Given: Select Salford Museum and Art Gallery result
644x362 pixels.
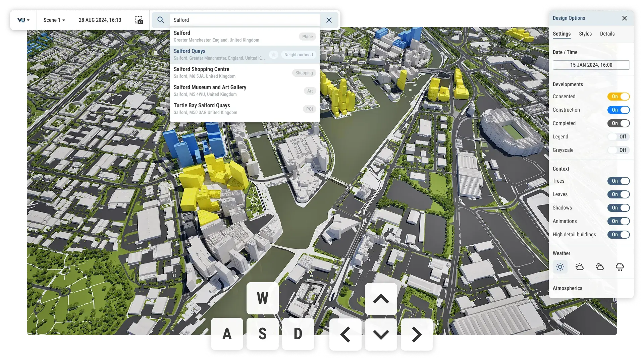Looking at the screenshot, I should tap(245, 91).
